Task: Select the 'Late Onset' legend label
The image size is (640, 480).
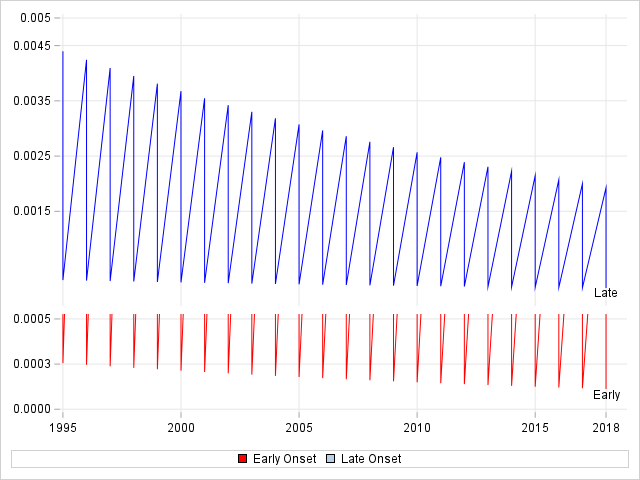Action: tap(371, 459)
